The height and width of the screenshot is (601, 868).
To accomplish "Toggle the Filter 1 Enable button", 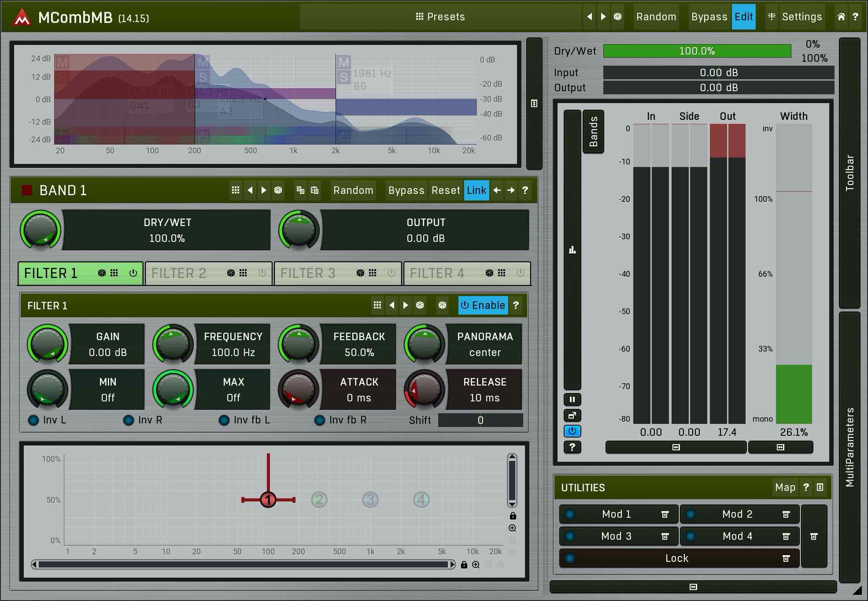I will point(483,305).
